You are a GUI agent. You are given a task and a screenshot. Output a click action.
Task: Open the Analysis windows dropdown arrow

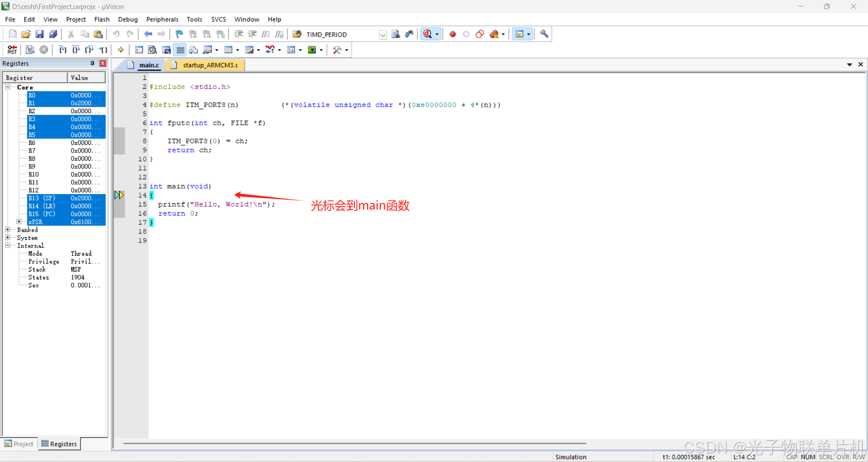click(279, 50)
